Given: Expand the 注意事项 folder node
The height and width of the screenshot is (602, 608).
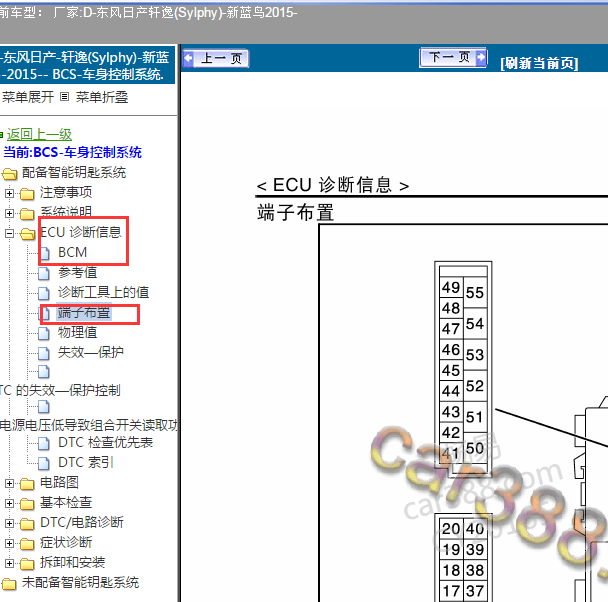Looking at the screenshot, I should [9, 193].
